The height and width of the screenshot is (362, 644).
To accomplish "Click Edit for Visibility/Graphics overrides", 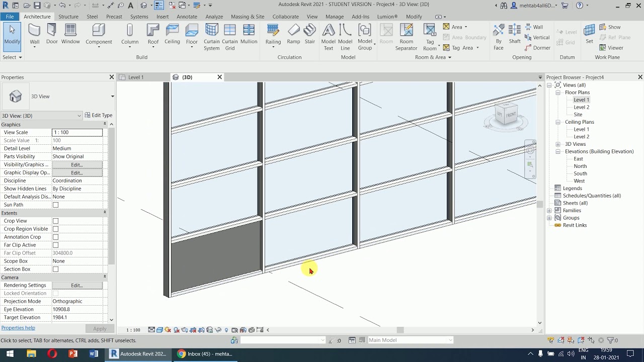I will pyautogui.click(x=77, y=165).
